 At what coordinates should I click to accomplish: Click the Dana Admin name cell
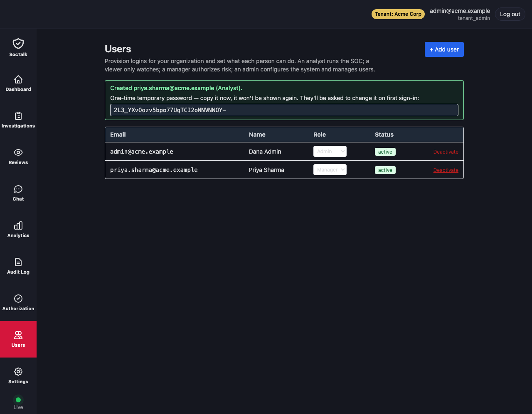(x=265, y=152)
